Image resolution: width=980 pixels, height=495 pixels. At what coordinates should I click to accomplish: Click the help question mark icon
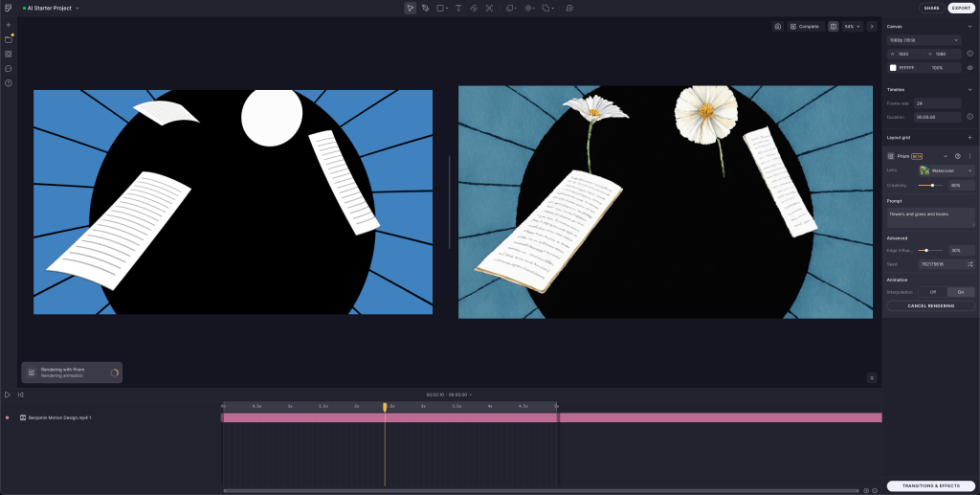pos(8,83)
